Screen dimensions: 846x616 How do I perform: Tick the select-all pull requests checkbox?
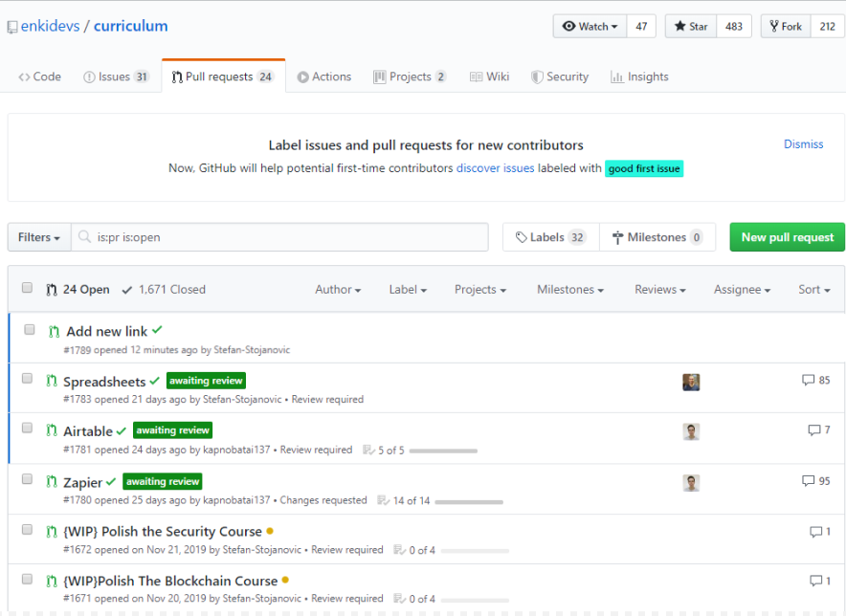[x=27, y=288]
